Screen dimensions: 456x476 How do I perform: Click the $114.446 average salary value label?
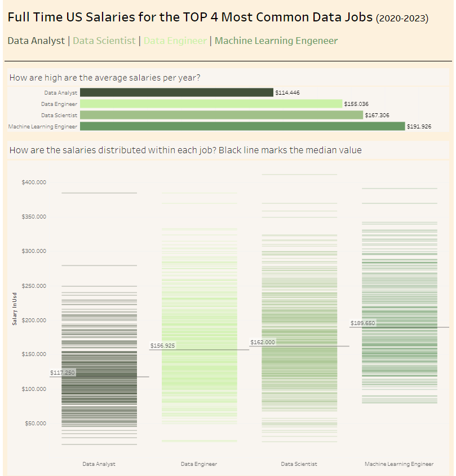287,93
